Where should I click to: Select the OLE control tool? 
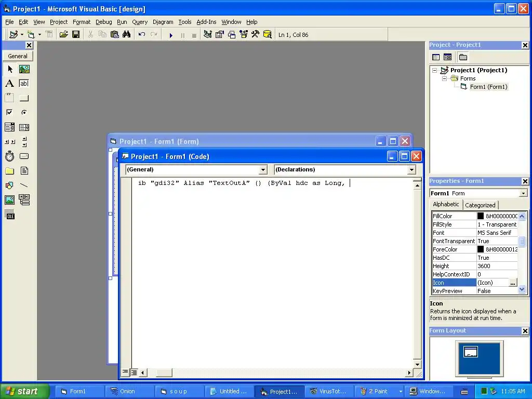pyautogui.click(x=9, y=215)
